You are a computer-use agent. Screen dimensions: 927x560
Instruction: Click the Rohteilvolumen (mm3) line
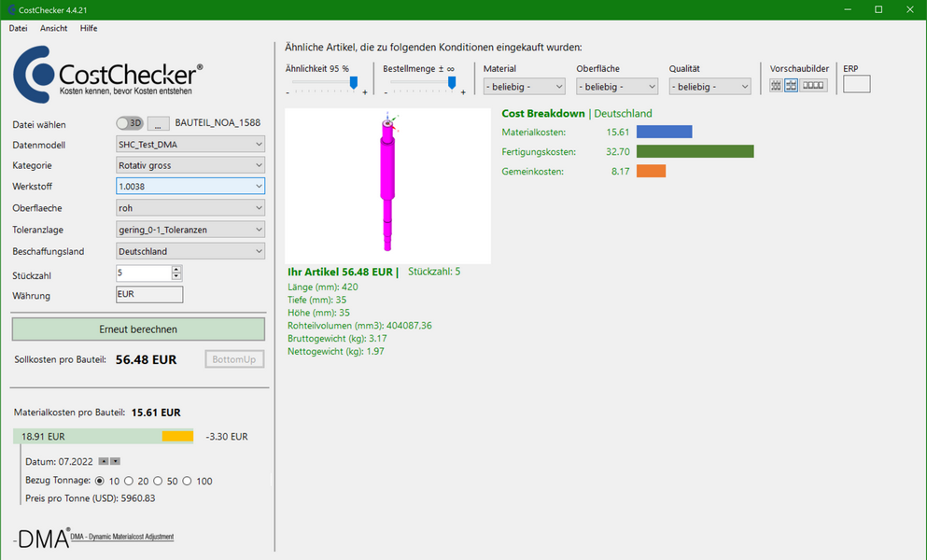click(x=359, y=326)
